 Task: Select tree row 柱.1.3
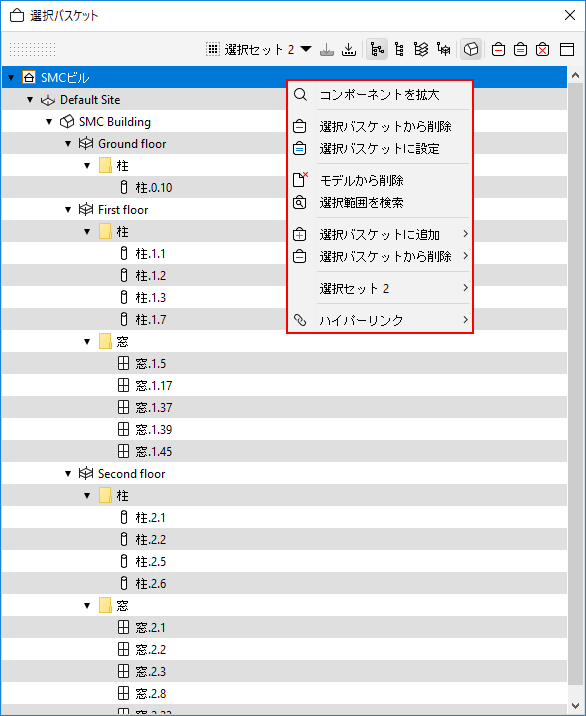click(x=284, y=297)
